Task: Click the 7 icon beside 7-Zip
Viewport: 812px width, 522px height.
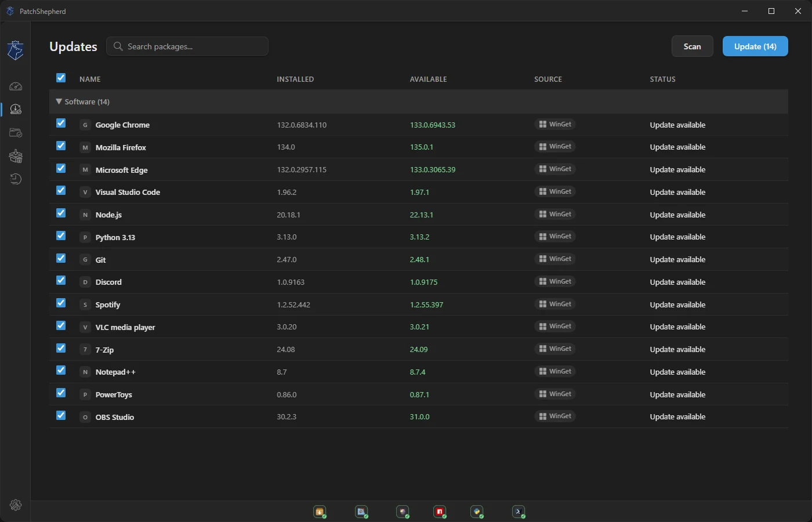Action: coord(85,350)
